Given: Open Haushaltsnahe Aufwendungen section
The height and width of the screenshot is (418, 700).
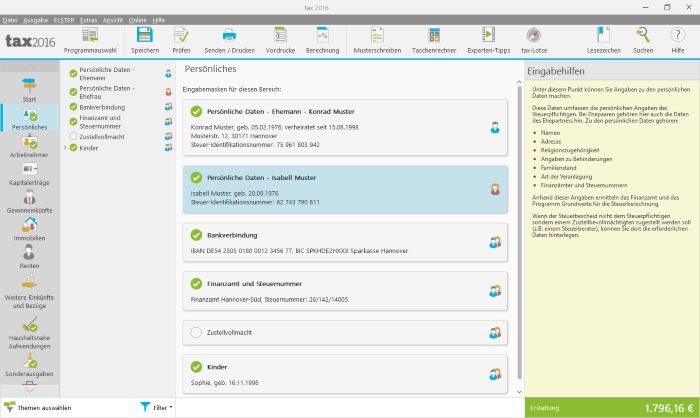Looking at the screenshot, I should pyautogui.click(x=29, y=333).
